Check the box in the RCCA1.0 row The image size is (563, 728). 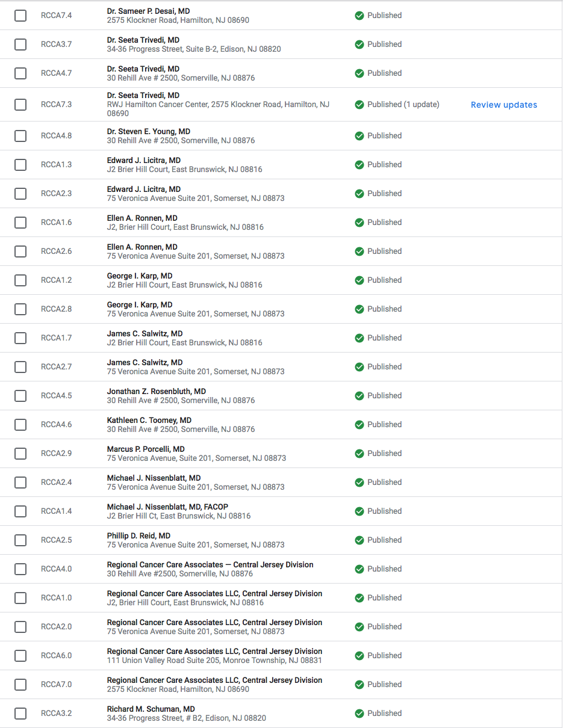(20, 598)
